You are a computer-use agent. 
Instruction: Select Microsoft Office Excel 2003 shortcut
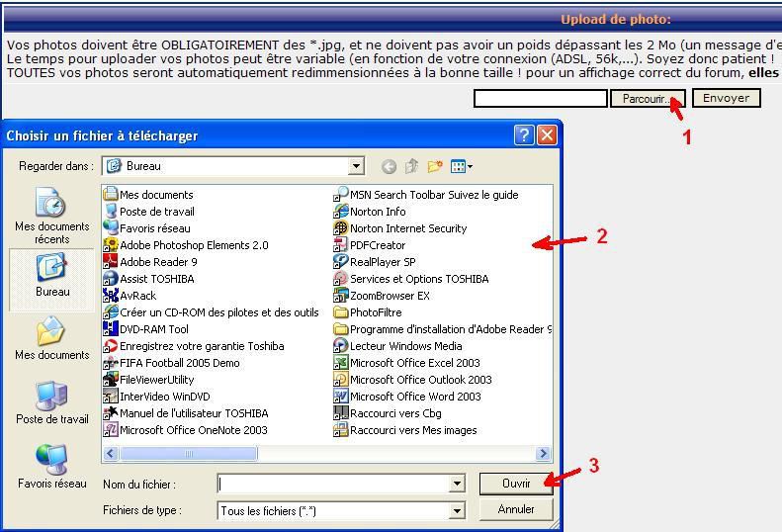pyautogui.click(x=407, y=363)
